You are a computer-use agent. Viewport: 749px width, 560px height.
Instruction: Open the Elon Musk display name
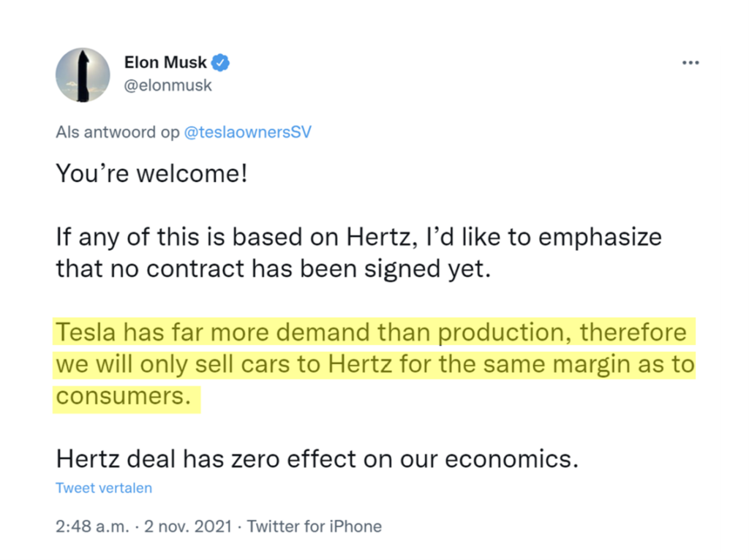(165, 63)
